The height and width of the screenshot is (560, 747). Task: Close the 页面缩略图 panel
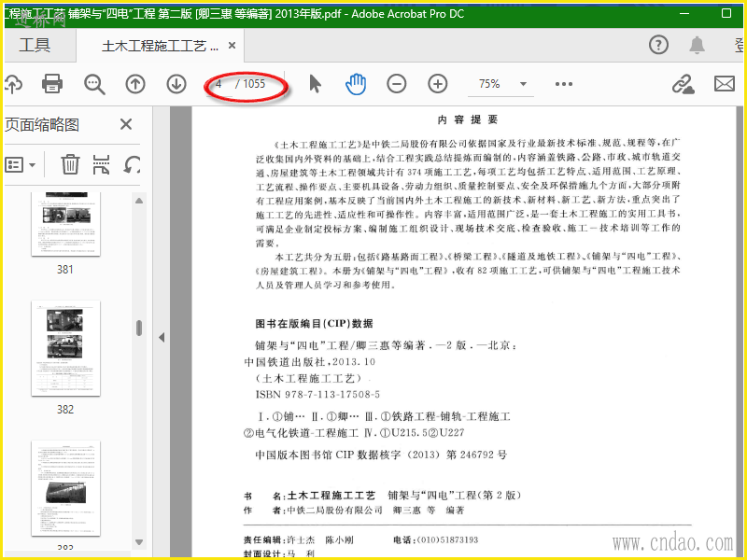click(x=126, y=124)
